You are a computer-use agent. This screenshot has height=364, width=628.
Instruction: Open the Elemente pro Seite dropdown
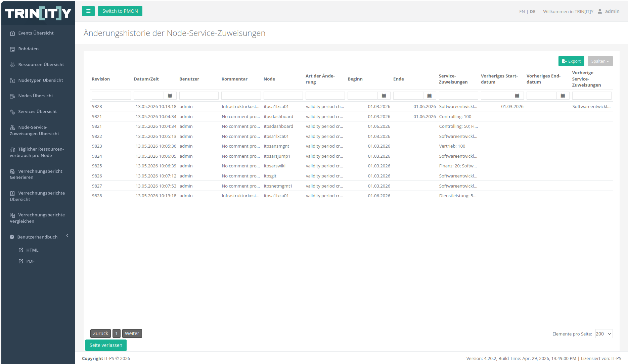click(604, 334)
